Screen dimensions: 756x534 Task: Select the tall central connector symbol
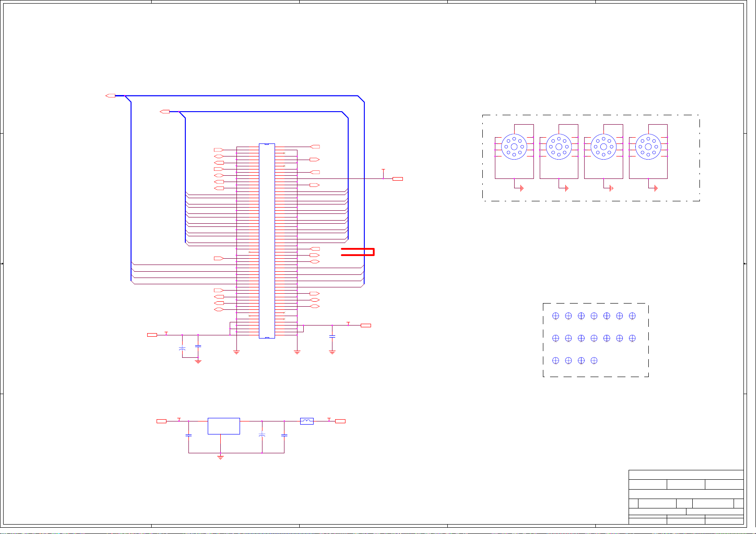[267, 241]
